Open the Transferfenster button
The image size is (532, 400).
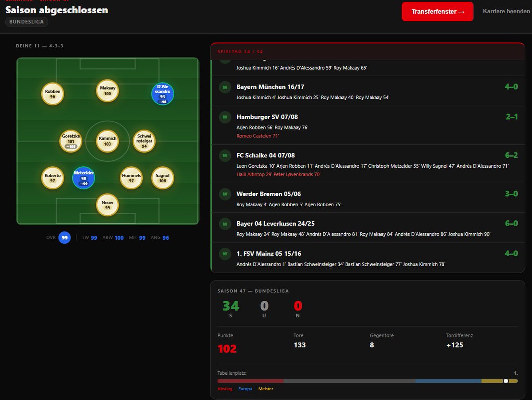tap(438, 12)
